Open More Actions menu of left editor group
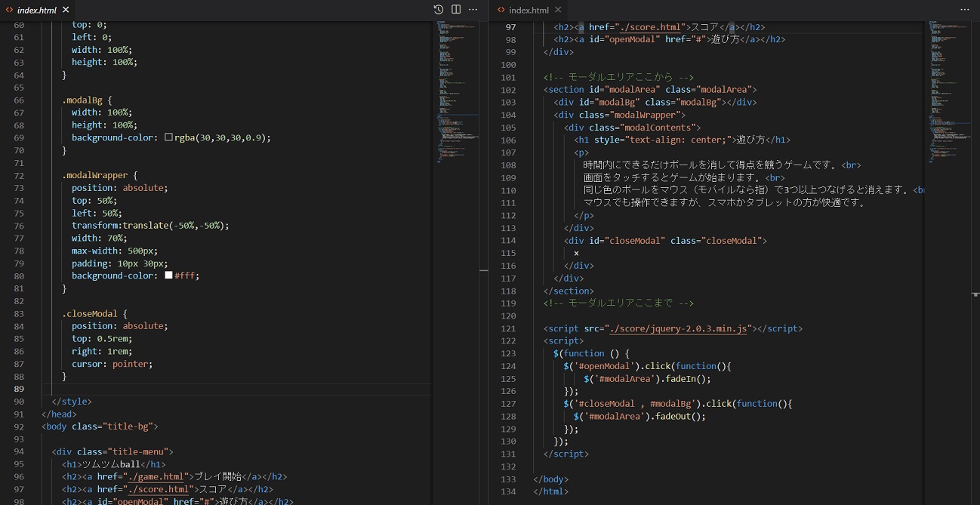Screen dimensions: 980x505 (x=473, y=10)
